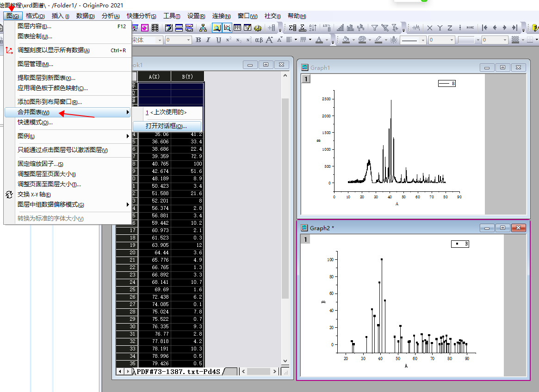Apply subscript formatting

pyautogui.click(x=239, y=40)
